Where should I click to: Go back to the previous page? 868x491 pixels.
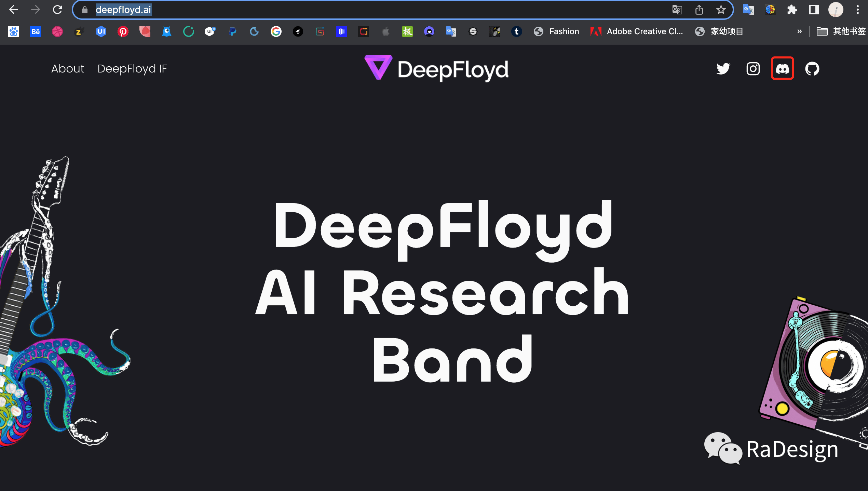[14, 10]
